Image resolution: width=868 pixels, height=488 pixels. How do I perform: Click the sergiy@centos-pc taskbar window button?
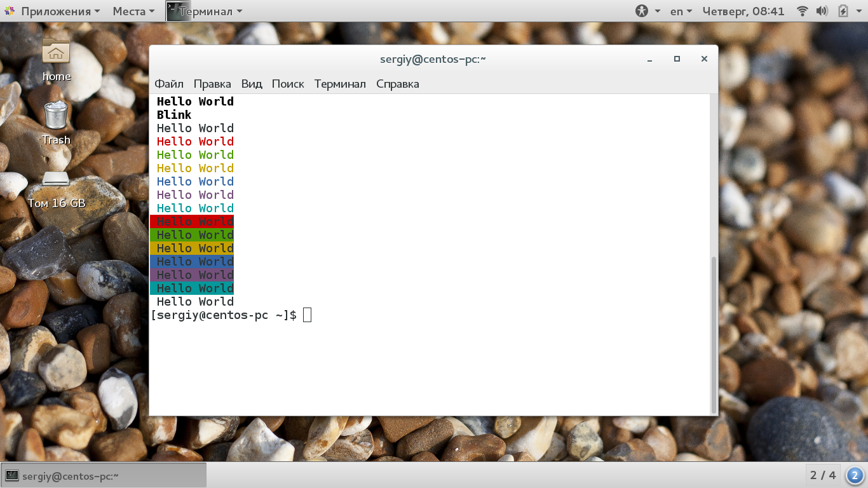(x=104, y=475)
